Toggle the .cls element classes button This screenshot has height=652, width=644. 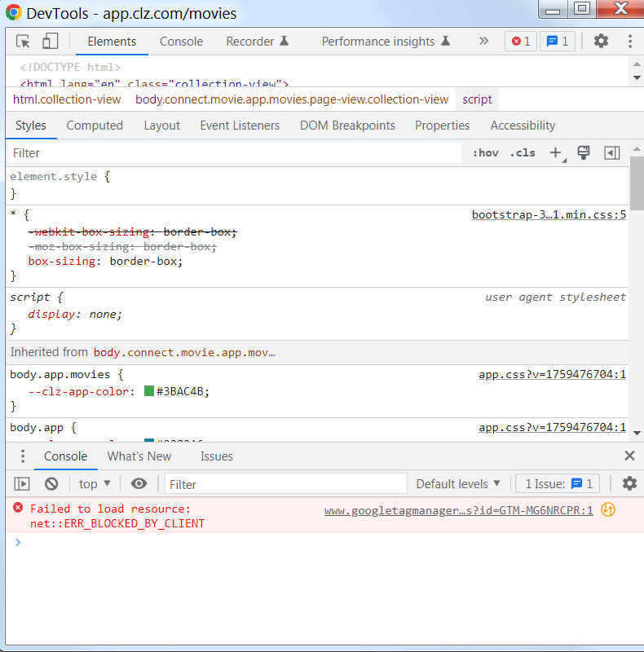point(523,153)
